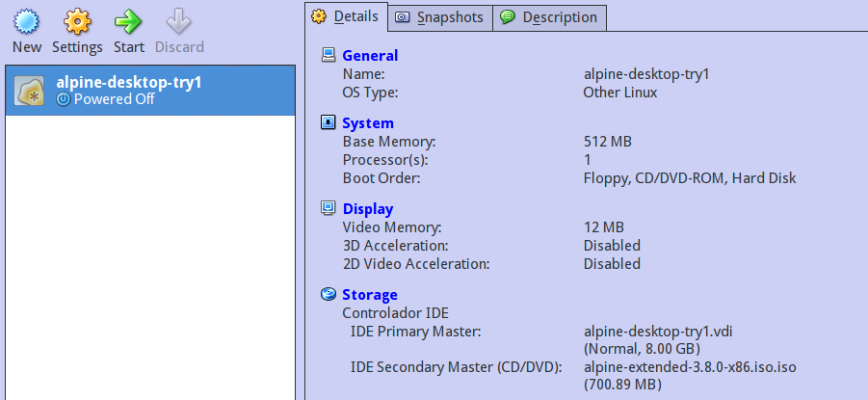Open the Storage settings link

pyautogui.click(x=370, y=295)
